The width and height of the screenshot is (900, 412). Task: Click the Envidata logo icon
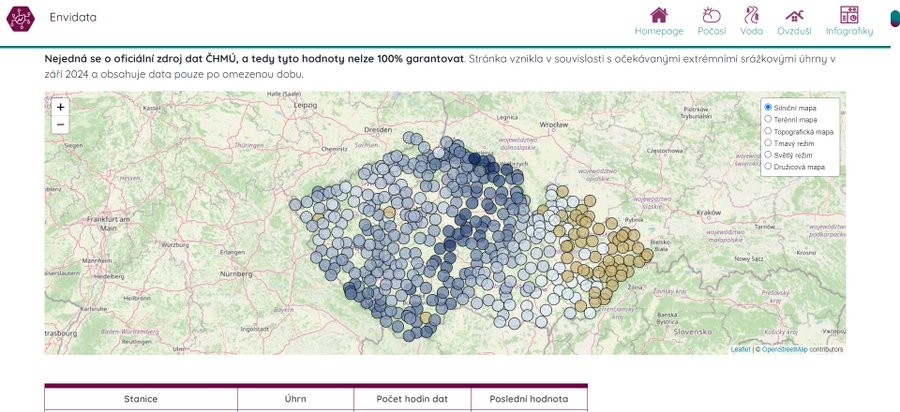(21, 19)
